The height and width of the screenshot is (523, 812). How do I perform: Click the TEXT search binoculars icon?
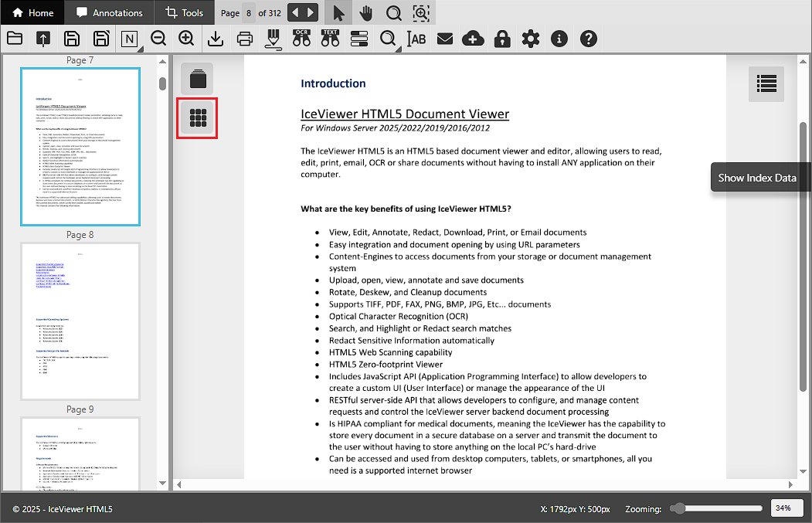pyautogui.click(x=330, y=38)
